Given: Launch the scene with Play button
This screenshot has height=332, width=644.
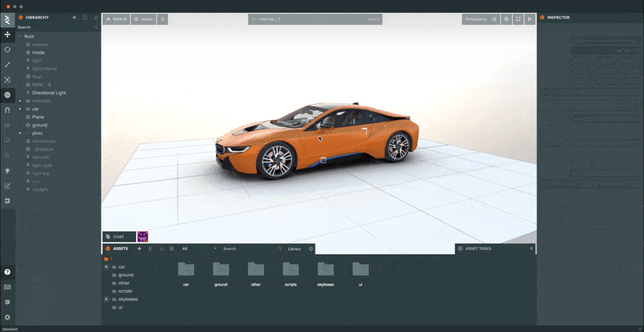Looking at the screenshot, I should [530, 19].
